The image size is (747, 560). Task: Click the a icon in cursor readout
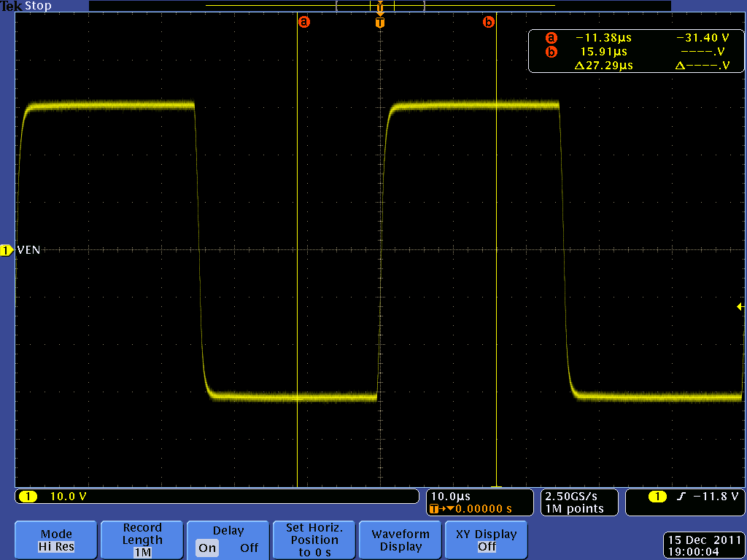[x=551, y=38]
